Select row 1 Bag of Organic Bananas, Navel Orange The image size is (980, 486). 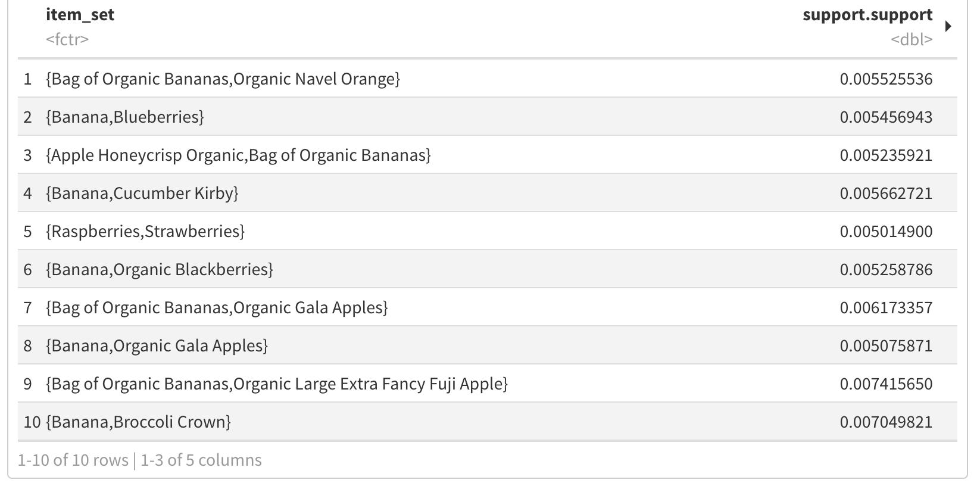click(x=488, y=79)
